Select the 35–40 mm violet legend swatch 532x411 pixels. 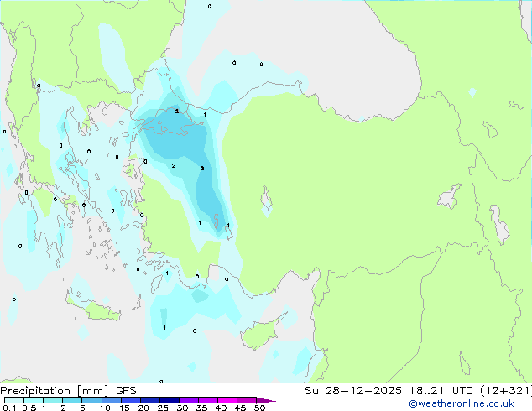[x=208, y=400]
